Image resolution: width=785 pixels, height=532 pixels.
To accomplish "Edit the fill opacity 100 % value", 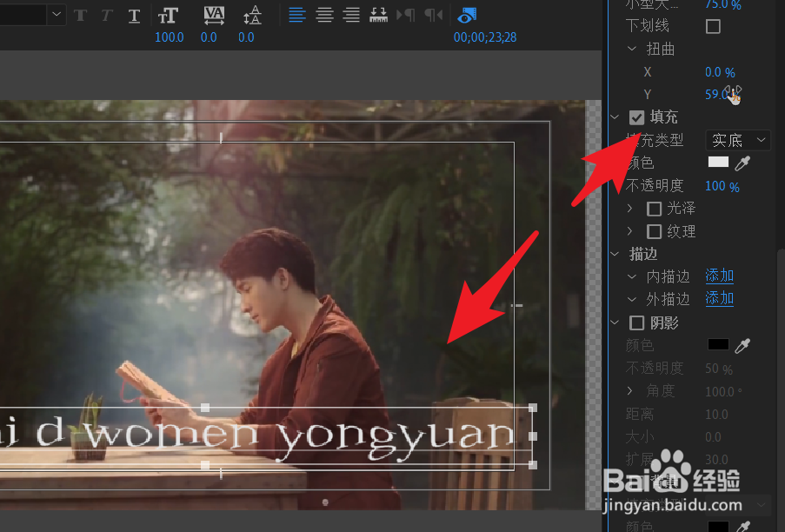I will 722,186.
